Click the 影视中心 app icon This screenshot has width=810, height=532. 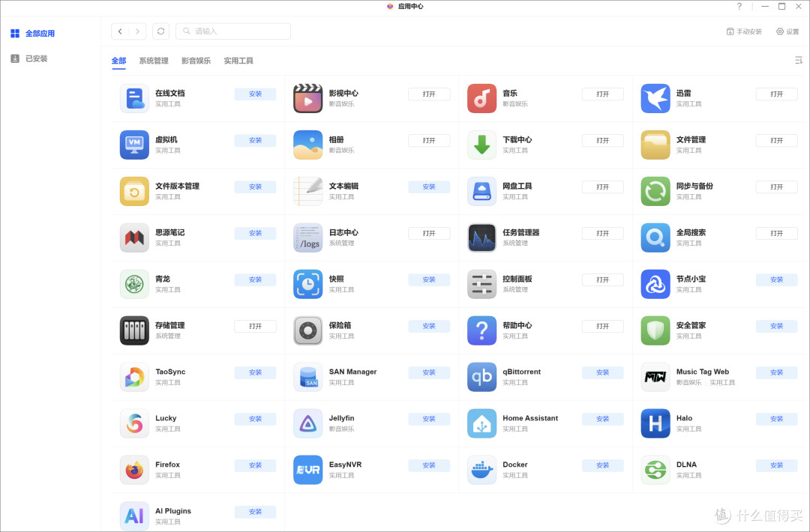[308, 98]
